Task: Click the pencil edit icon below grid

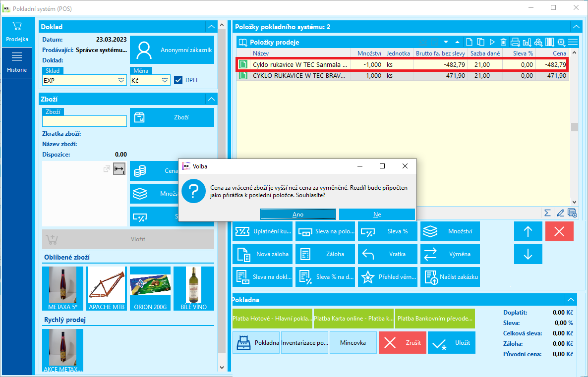Action: pyautogui.click(x=560, y=213)
